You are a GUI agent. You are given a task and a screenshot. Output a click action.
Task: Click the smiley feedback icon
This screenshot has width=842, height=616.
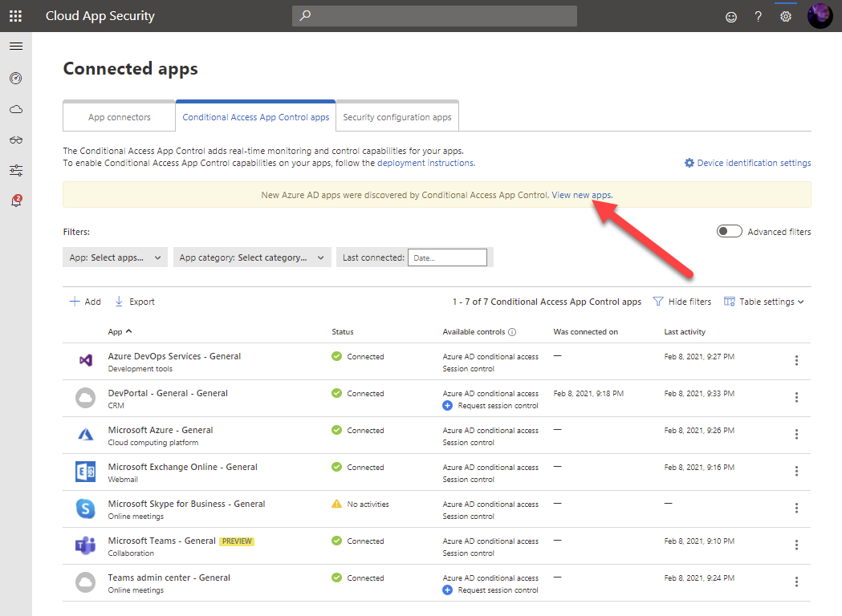[730, 16]
